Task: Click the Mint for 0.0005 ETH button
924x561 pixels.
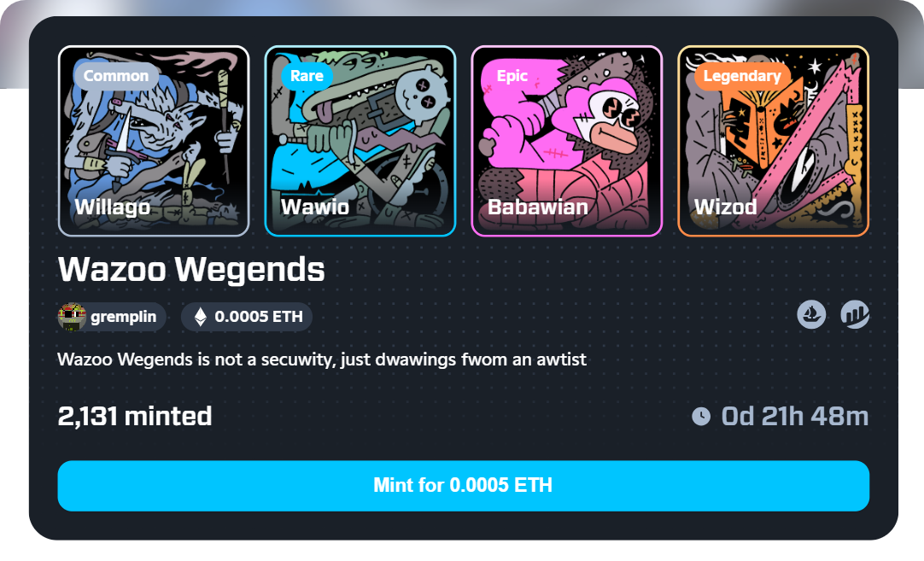Action: [x=463, y=486]
